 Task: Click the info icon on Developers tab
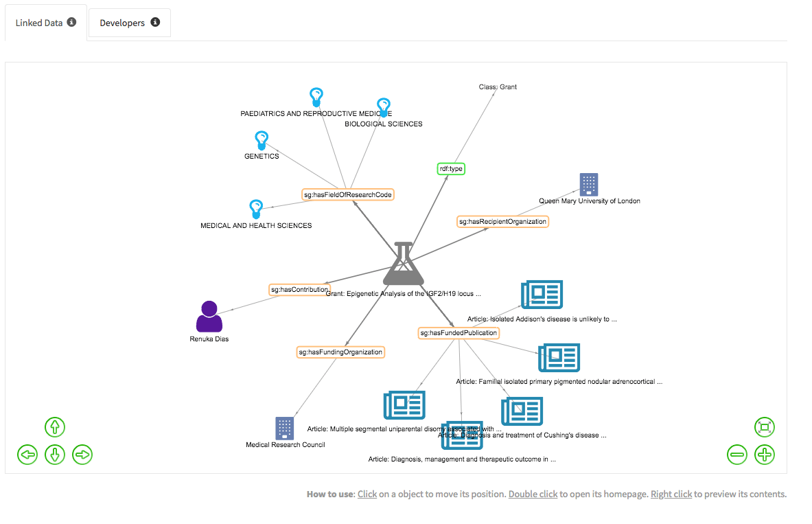click(155, 22)
